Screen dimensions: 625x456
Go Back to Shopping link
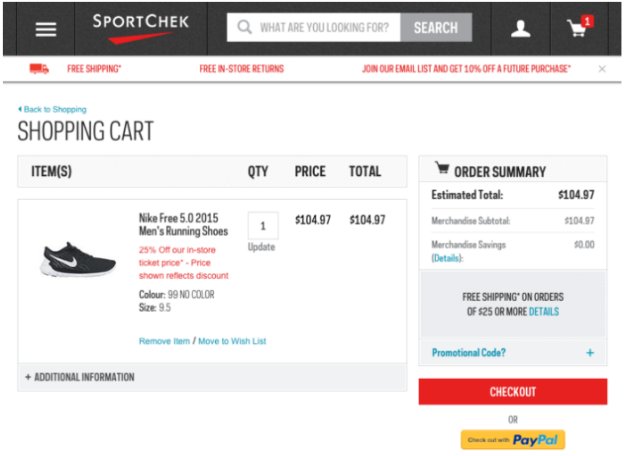(52, 109)
